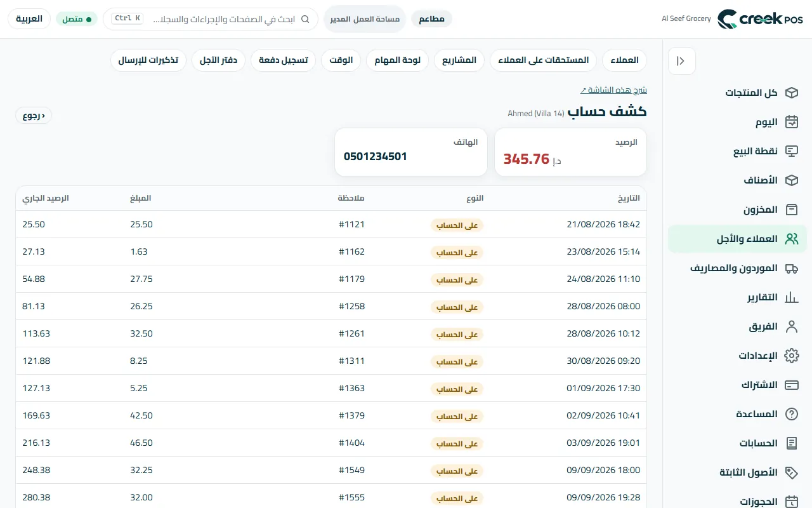The width and height of the screenshot is (812, 508).
Task: Click the Creek POS logo
Action: click(x=760, y=19)
